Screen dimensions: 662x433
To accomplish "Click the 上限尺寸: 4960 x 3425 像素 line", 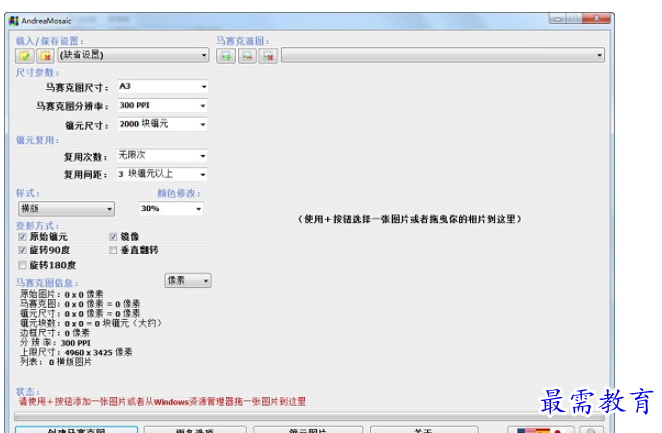I will click(76, 352).
